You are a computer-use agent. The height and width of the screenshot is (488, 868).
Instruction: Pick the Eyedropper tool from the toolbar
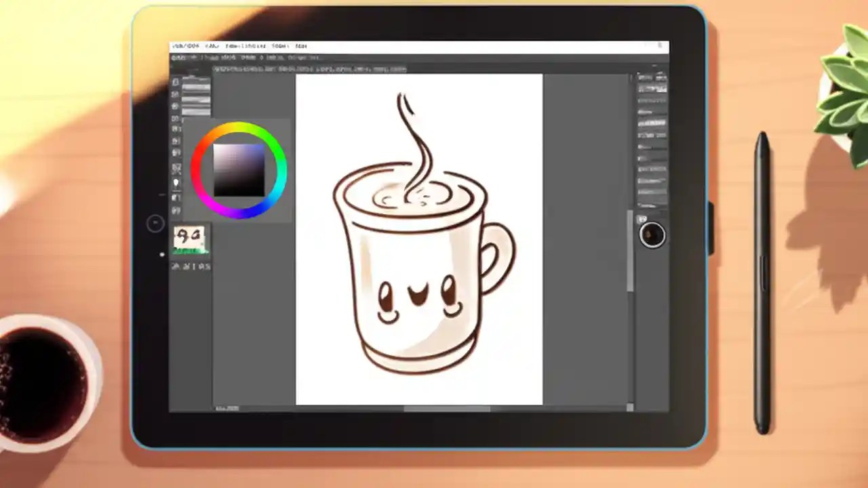tap(176, 183)
